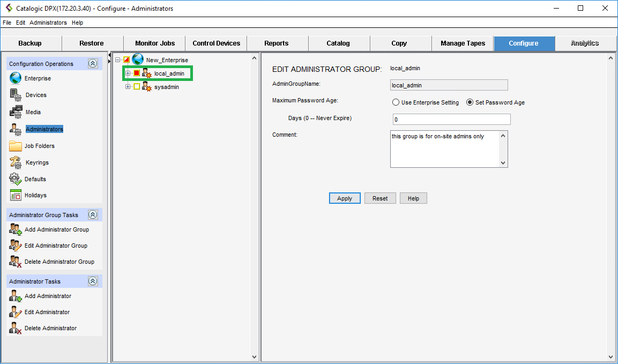Open the Holidays calendar icon
The height and width of the screenshot is (364, 618).
(16, 195)
